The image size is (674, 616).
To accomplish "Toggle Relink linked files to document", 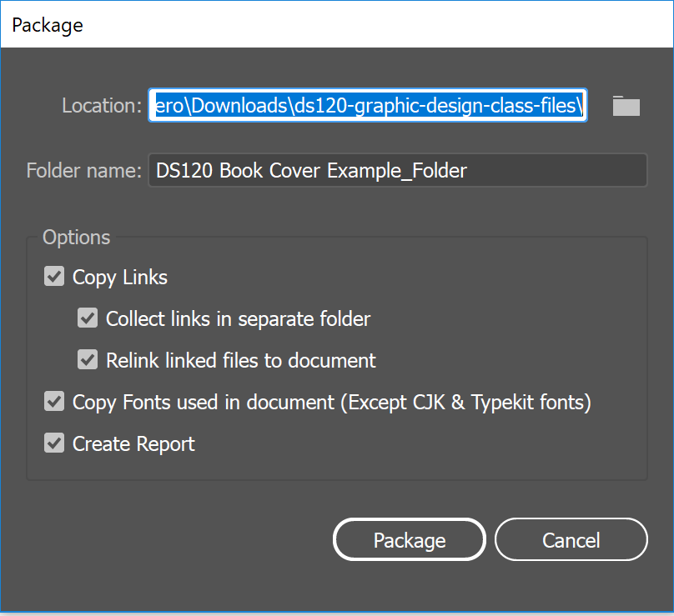I will [88, 359].
